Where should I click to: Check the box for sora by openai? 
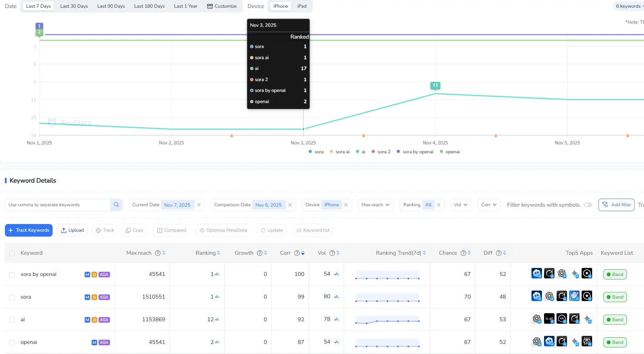pyautogui.click(x=12, y=275)
